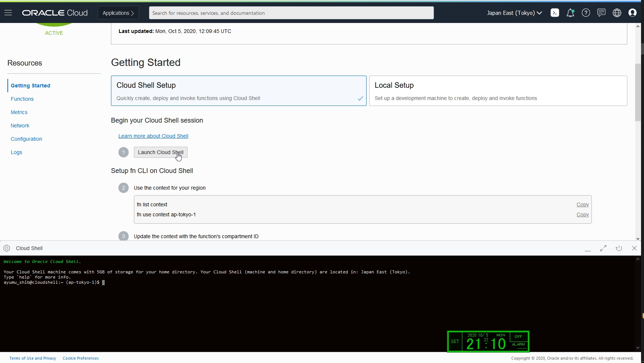Open the user profile menu
The image size is (644, 363).
tap(633, 13)
